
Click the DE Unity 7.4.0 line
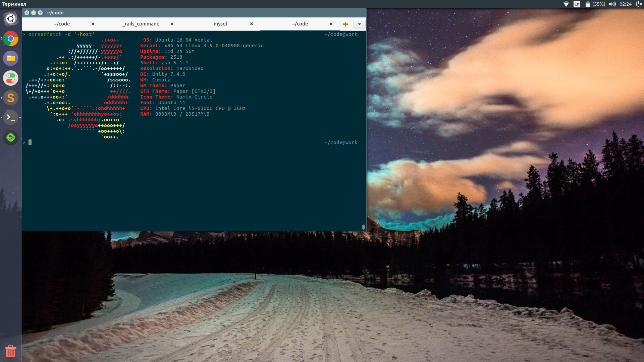163,74
